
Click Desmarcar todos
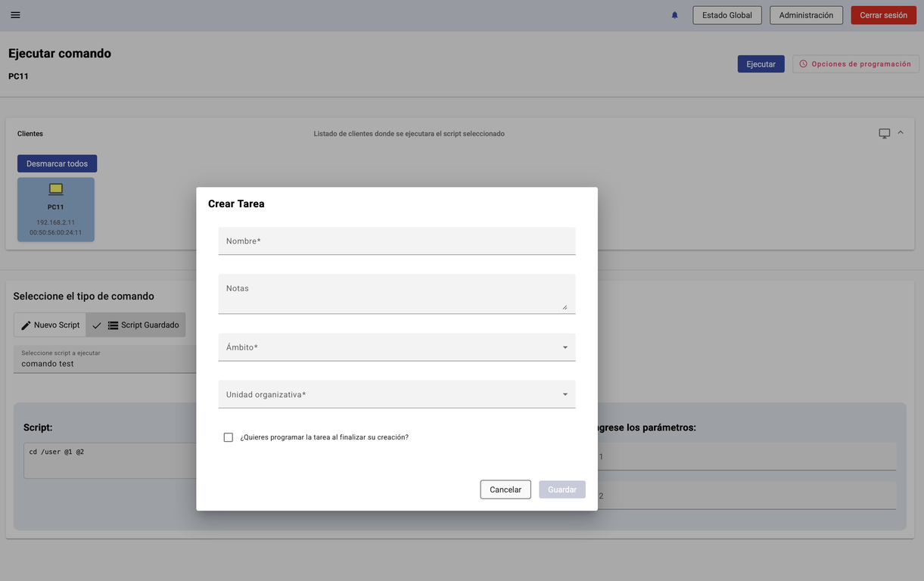[x=57, y=163]
